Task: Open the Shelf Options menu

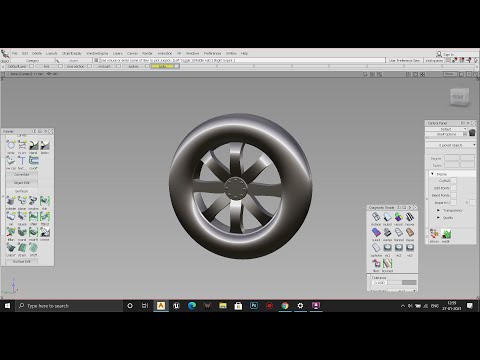Action: tap(446, 134)
